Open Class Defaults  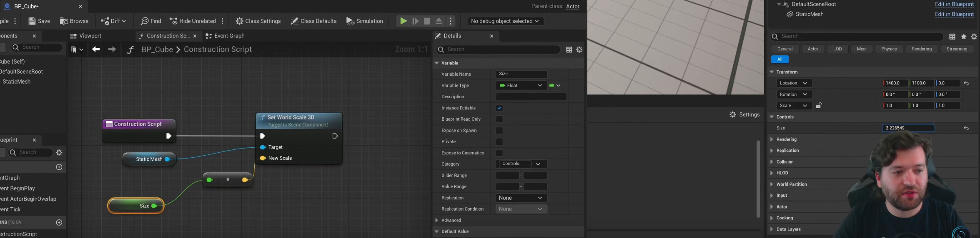click(313, 21)
